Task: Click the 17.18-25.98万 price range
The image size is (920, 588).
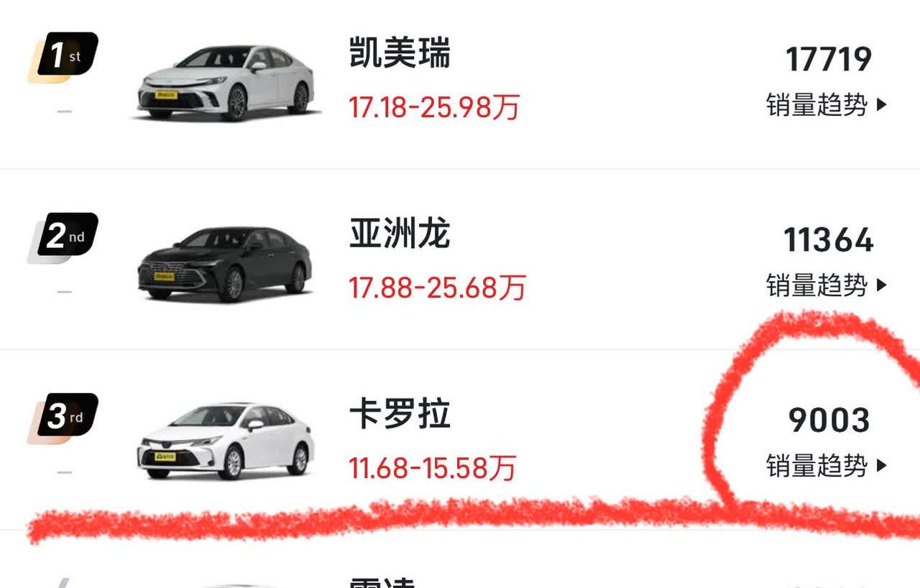Action: click(x=434, y=108)
